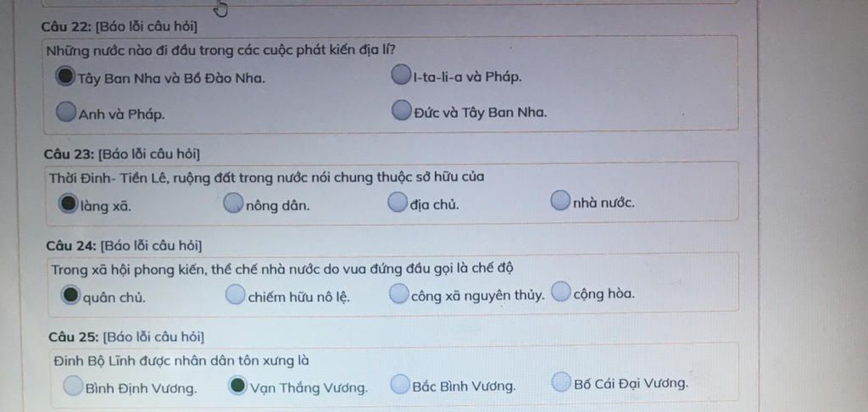Select làng xã for question 23
Image resolution: width=868 pixels, height=412 pixels.
(68, 203)
